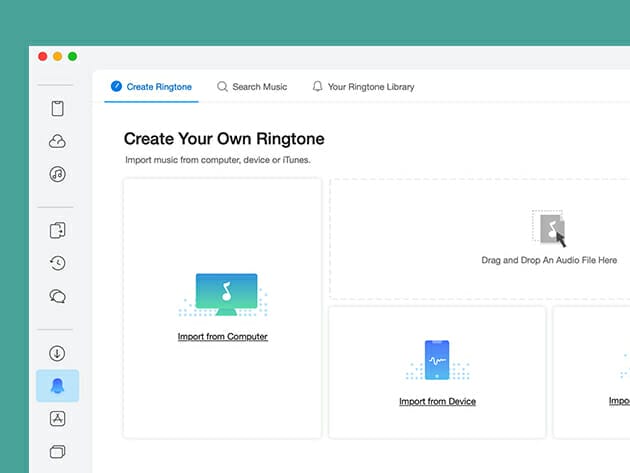
Task: Click the chat messages icon in sidebar
Action: point(57,296)
